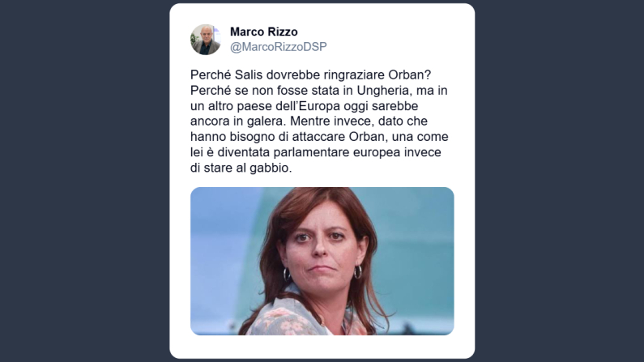The image size is (644, 362).
Task: Click the @MarcoRizzoDSP handle
Action: coord(279,47)
